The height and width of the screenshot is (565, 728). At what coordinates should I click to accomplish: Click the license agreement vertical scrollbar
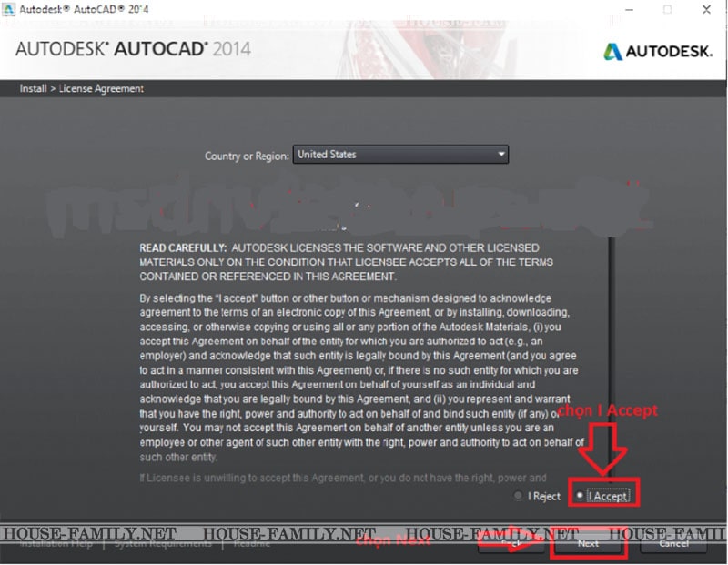612,359
